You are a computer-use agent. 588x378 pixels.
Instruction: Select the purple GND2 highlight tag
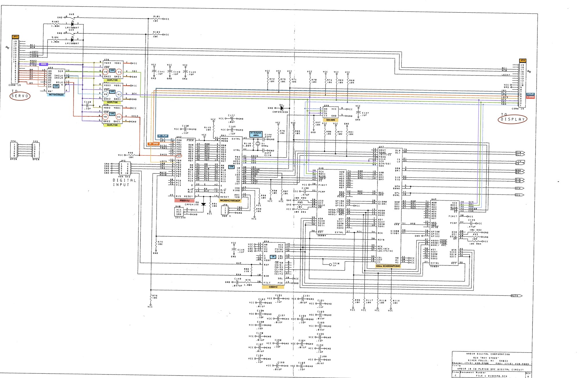(x=44, y=64)
